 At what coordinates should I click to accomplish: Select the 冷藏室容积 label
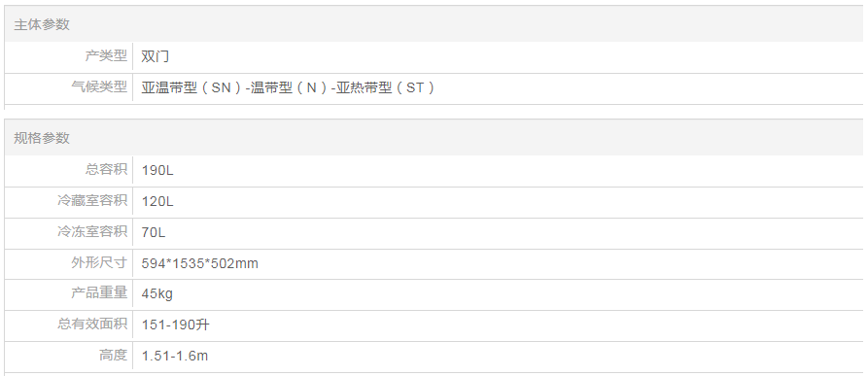click(92, 200)
